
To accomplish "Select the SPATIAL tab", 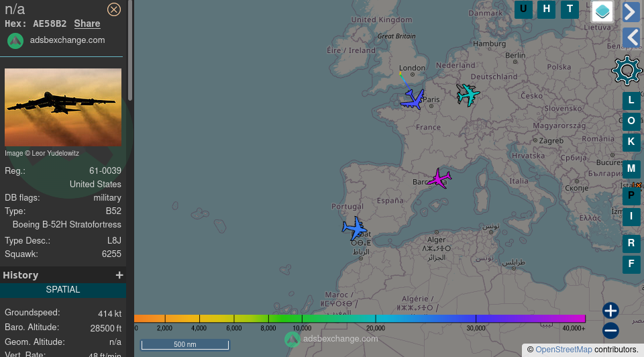I will pos(63,290).
